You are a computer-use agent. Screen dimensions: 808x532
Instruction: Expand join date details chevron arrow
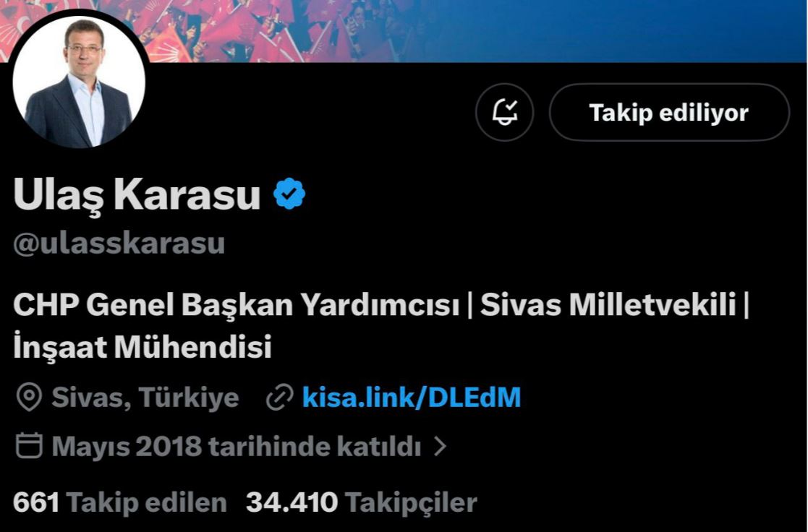tap(440, 447)
